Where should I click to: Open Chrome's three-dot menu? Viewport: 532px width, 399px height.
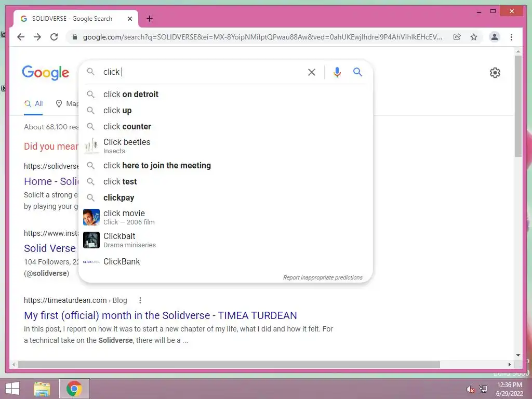tap(511, 37)
